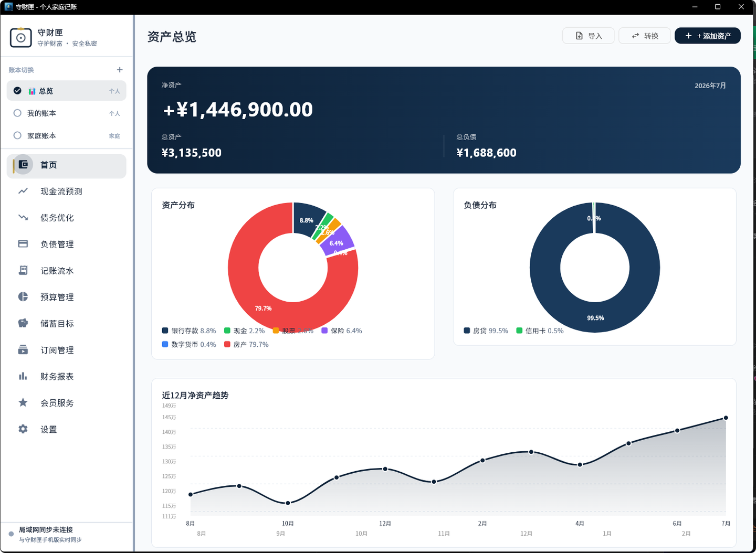The image size is (756, 553).
Task: Click the wallet icon for 首页
Action: (x=23, y=165)
